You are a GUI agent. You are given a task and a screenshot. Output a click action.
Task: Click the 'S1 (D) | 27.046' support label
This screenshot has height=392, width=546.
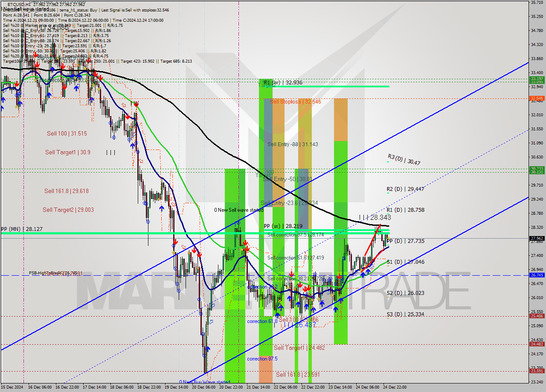click(x=406, y=262)
